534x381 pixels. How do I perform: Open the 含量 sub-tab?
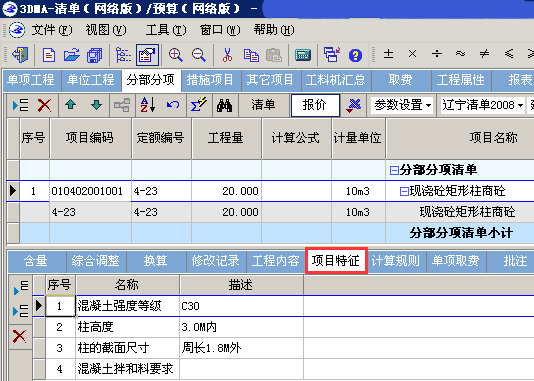[36, 261]
